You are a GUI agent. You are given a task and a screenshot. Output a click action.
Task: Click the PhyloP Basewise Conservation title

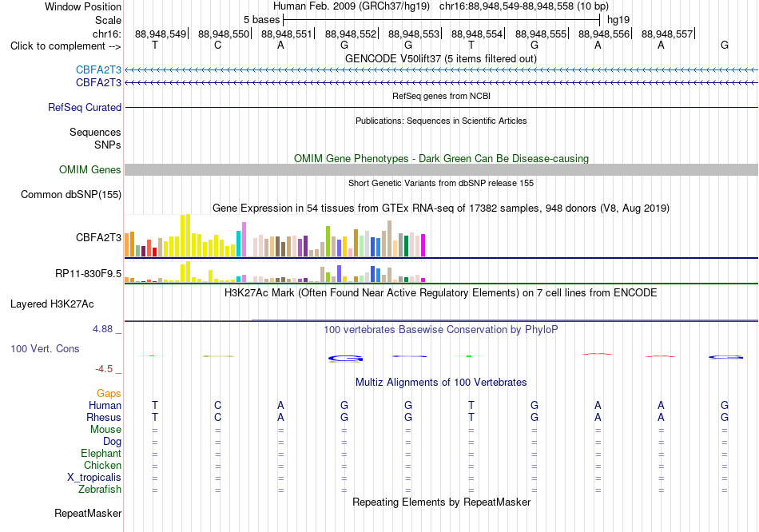441,330
